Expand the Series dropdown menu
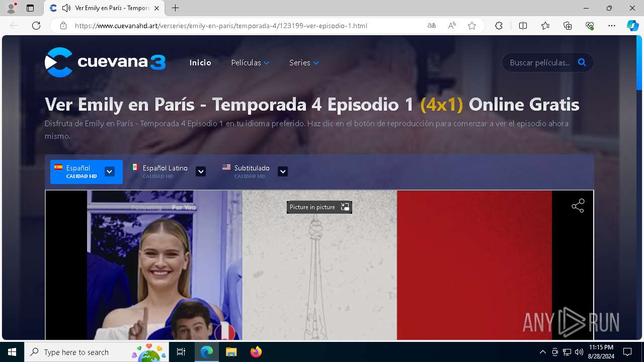 pos(304,63)
